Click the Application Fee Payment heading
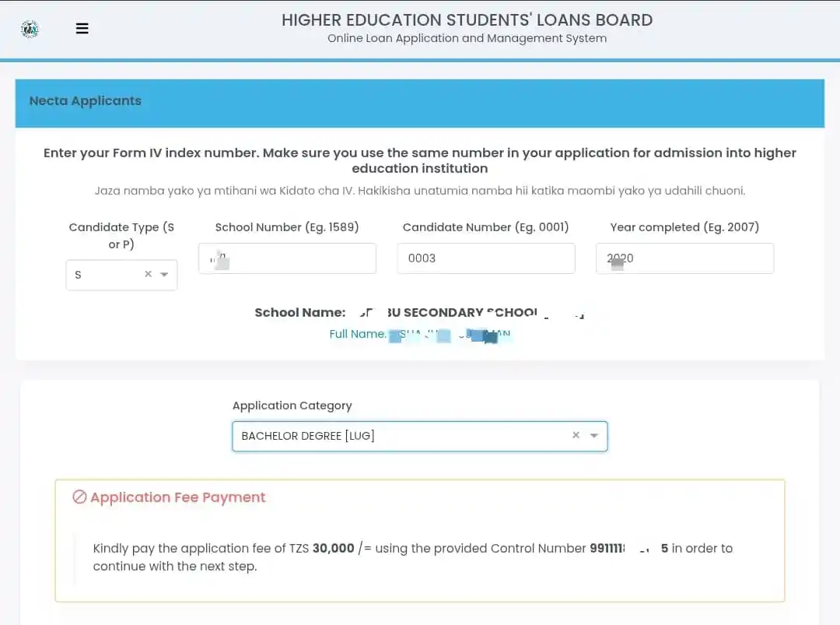Viewport: 840px width, 625px height. pyautogui.click(x=178, y=497)
